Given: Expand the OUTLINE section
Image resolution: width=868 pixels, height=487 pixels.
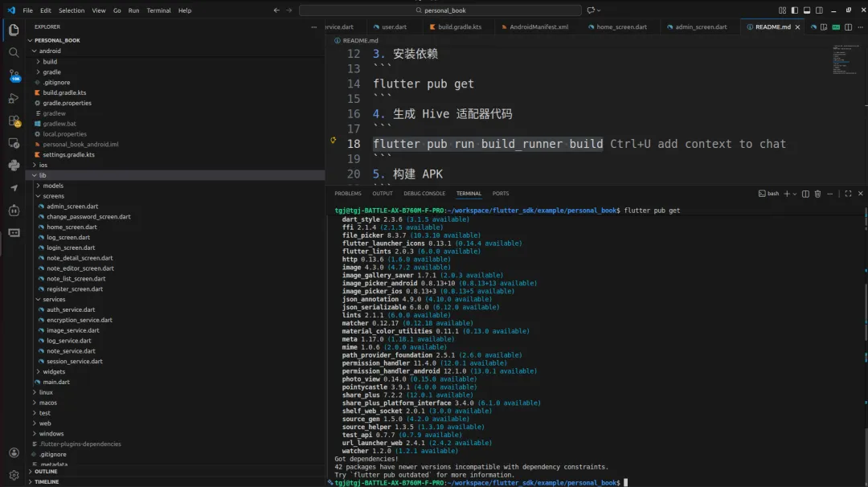Looking at the screenshot, I should coord(45,472).
